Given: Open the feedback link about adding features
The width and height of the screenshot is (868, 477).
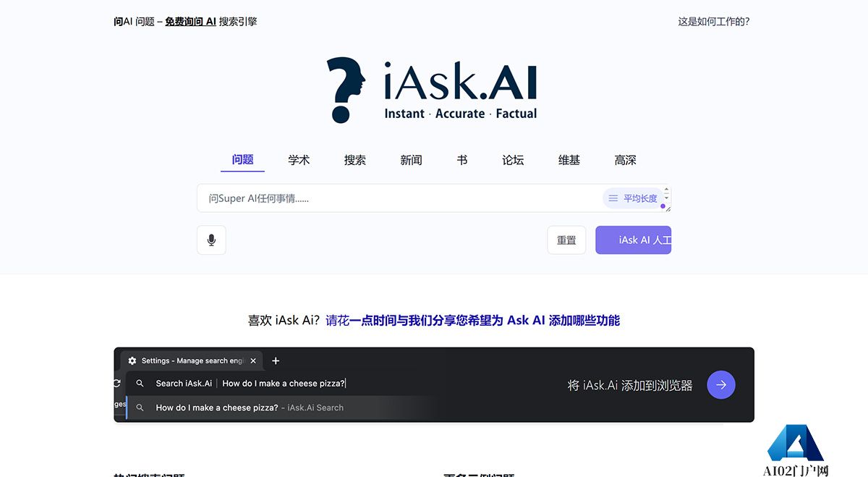Looking at the screenshot, I should 473,320.
